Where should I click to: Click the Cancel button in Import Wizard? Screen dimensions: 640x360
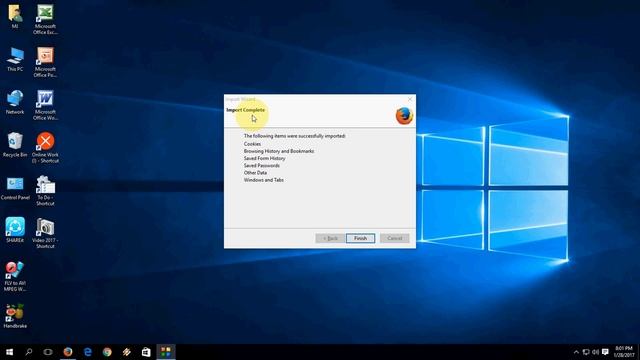pyautogui.click(x=394, y=238)
